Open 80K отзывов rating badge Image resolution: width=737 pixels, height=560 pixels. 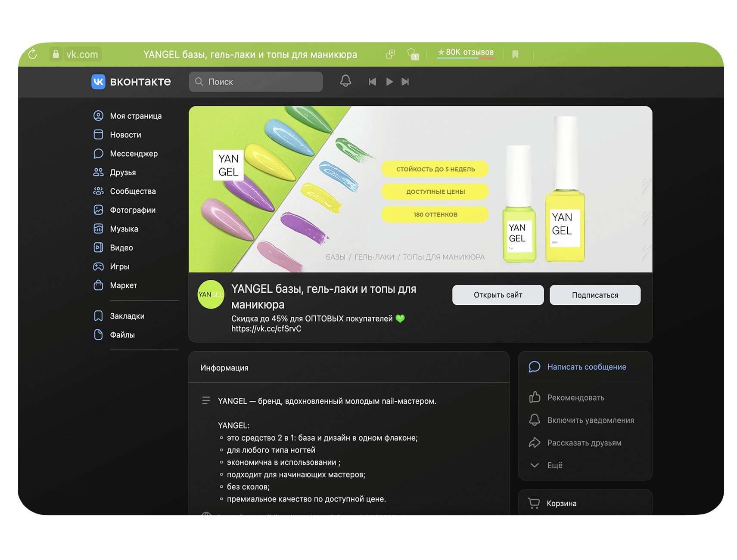click(465, 53)
